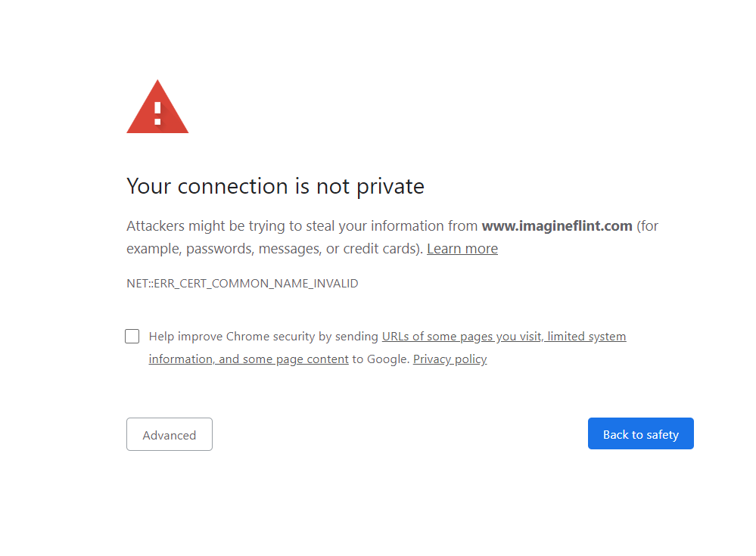
Task: Click the "URLs of some pages you visit" link
Action: [462, 337]
